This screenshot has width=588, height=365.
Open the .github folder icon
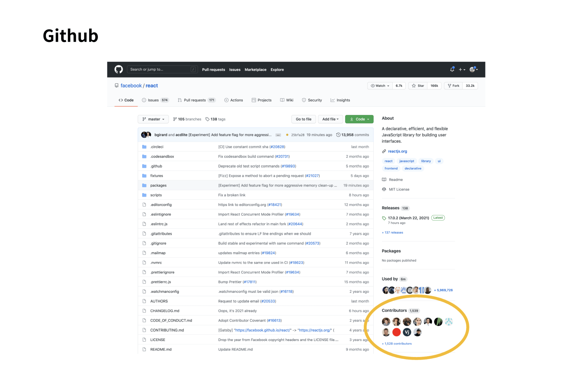[144, 166]
